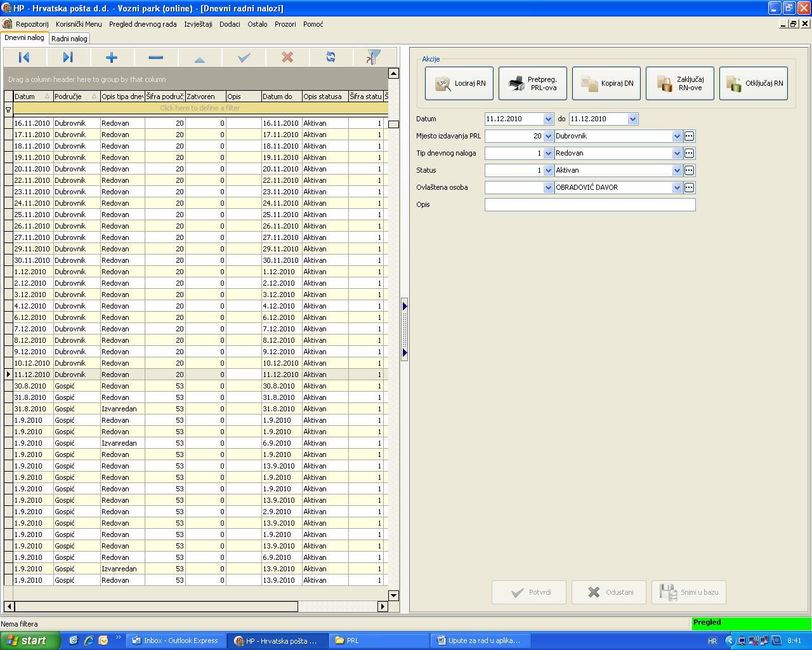
Task: Open ellipsis button next to OBRADOVIĆ DAVOR
Action: pyautogui.click(x=690, y=187)
